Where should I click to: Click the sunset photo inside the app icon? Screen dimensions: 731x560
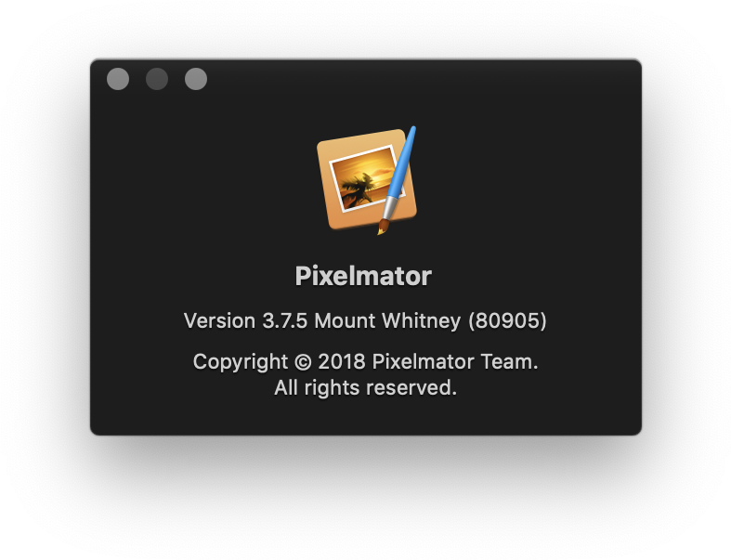tap(366, 177)
